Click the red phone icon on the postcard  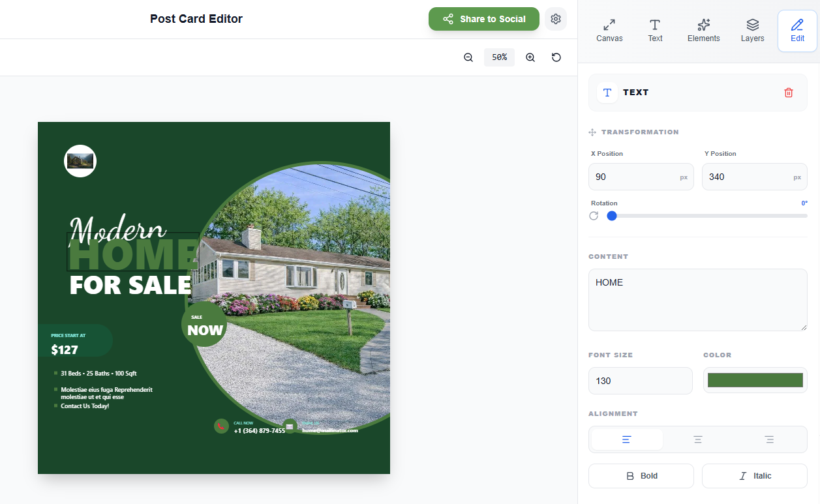pos(221,426)
